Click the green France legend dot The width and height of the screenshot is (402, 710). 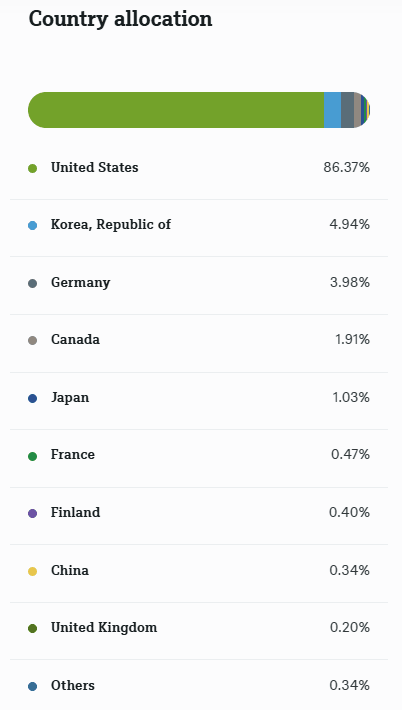coord(32,456)
